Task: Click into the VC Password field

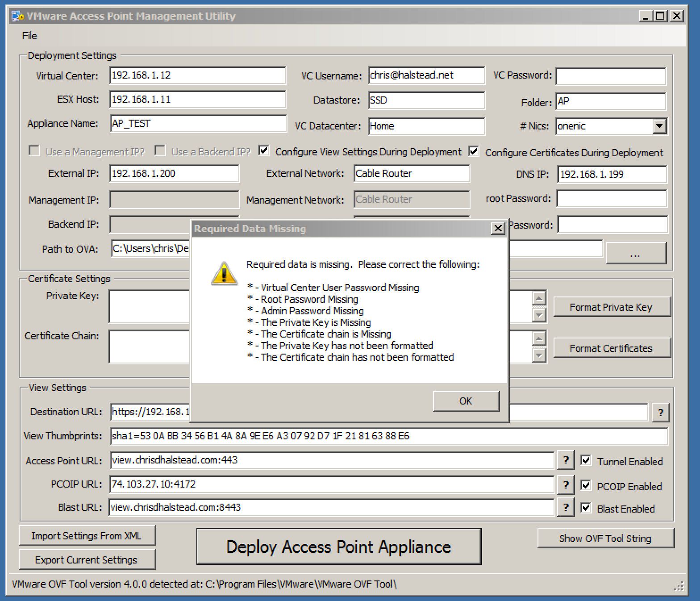Action: (x=611, y=76)
